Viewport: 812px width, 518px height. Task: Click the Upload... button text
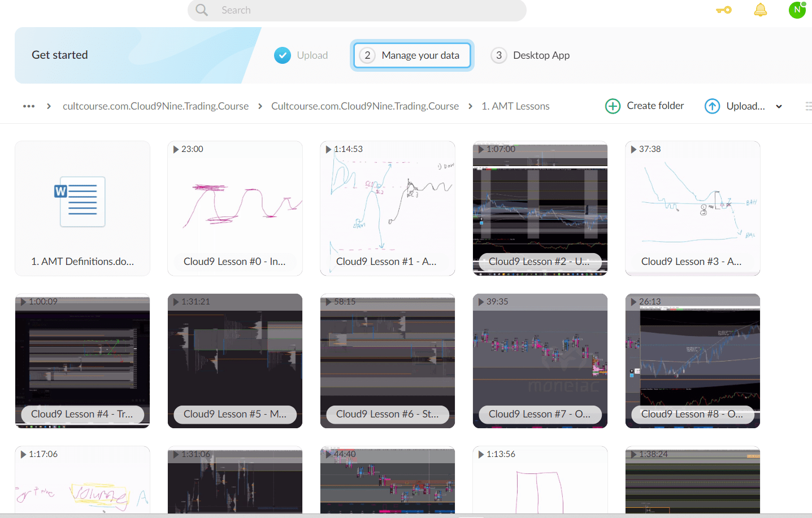coord(746,106)
